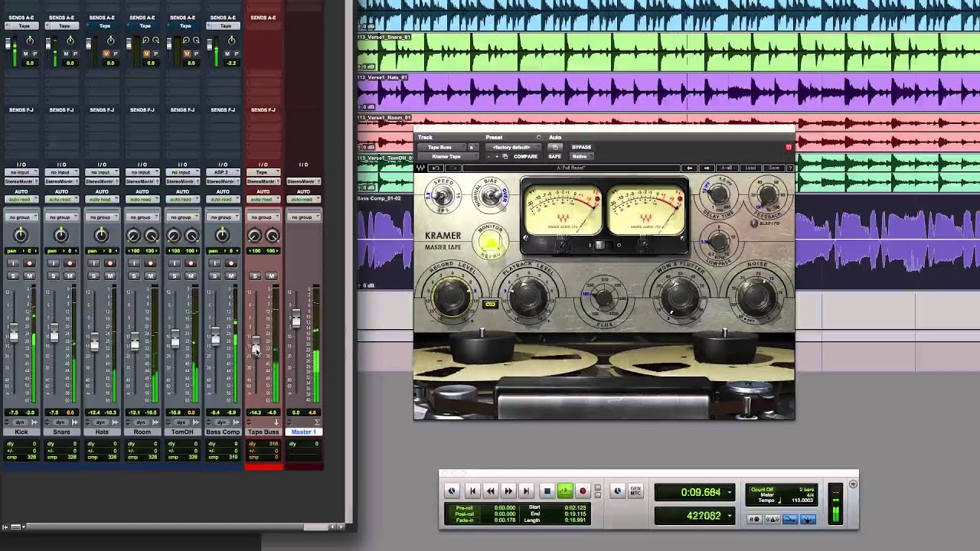Image resolution: width=980 pixels, height=551 pixels.
Task: Select previous plugin preset with minus button
Action: pos(489,156)
